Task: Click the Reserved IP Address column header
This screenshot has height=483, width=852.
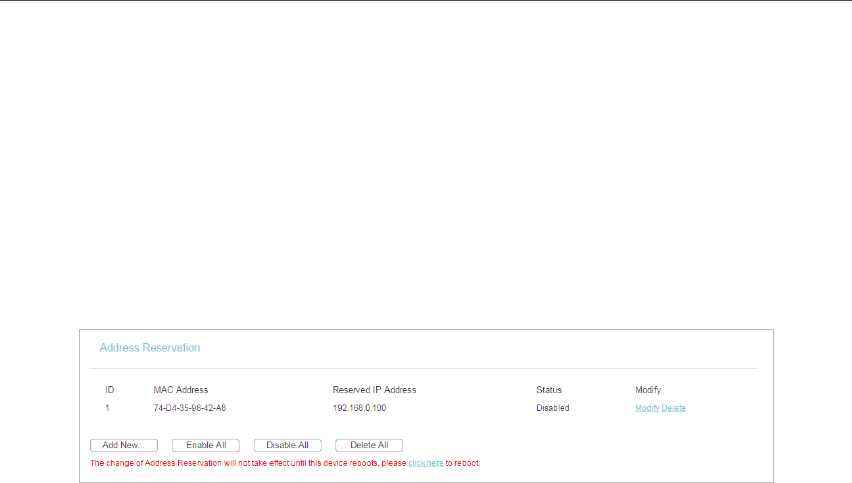Action: click(x=374, y=390)
